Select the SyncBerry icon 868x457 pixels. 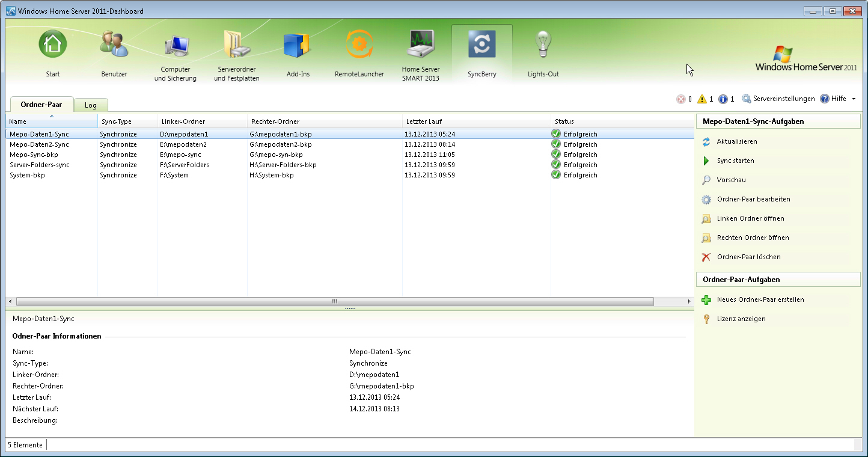tap(482, 44)
